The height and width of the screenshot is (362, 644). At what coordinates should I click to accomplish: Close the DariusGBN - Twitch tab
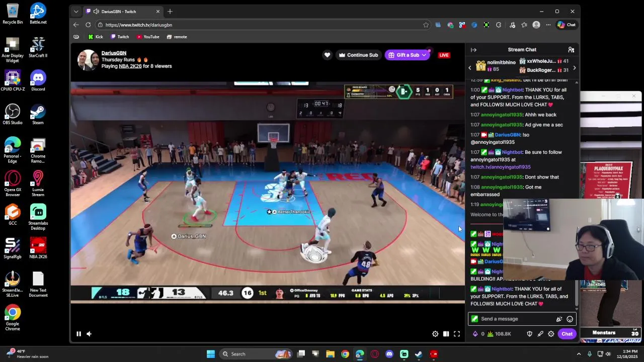point(157,12)
